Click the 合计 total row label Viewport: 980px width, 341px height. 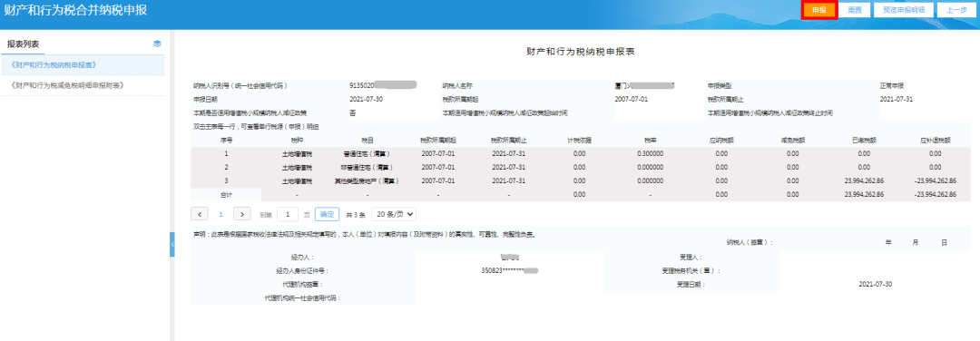[x=226, y=195]
